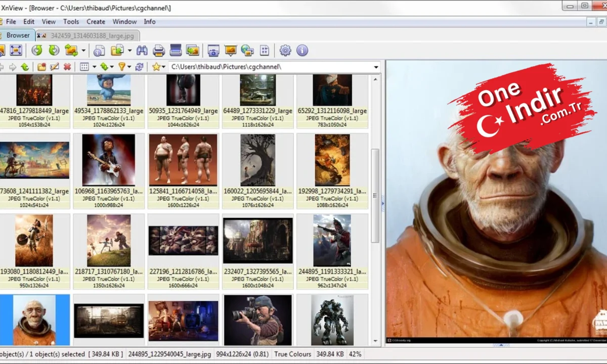This screenshot has width=607, height=364.
Task: Go forward with the grey arrow icon
Action: (x=13, y=67)
